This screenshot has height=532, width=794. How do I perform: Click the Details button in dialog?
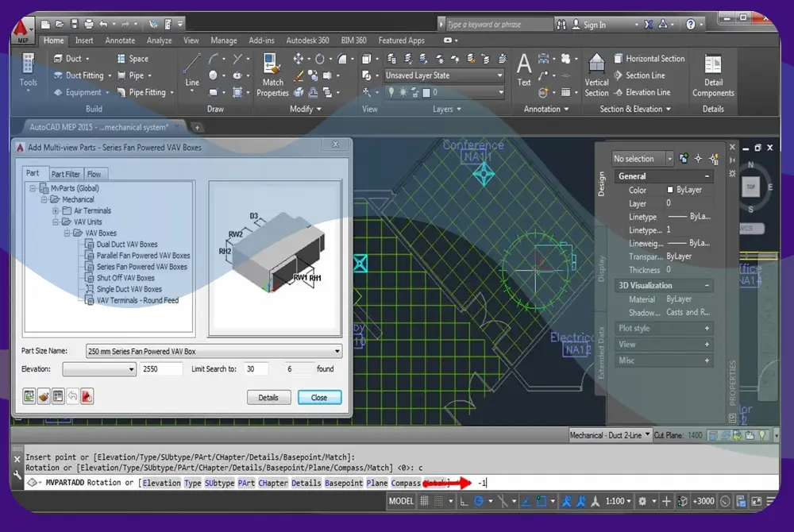click(268, 397)
